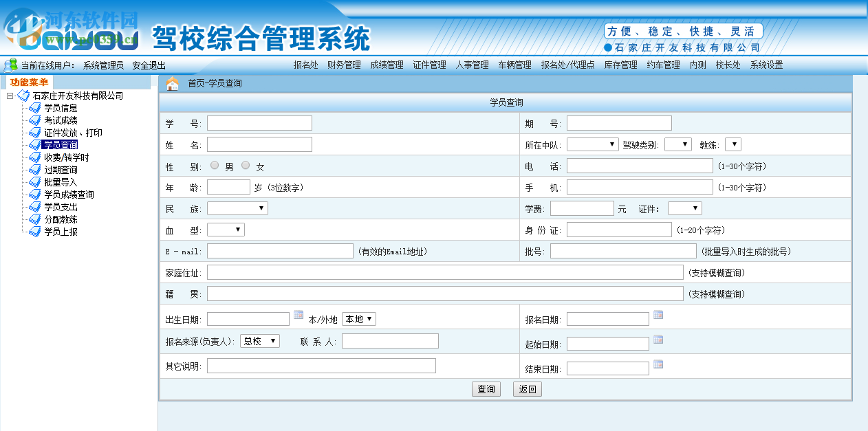This screenshot has width=868, height=431.
Task: Open the 结束日期 calendar picker icon
Action: tap(658, 365)
